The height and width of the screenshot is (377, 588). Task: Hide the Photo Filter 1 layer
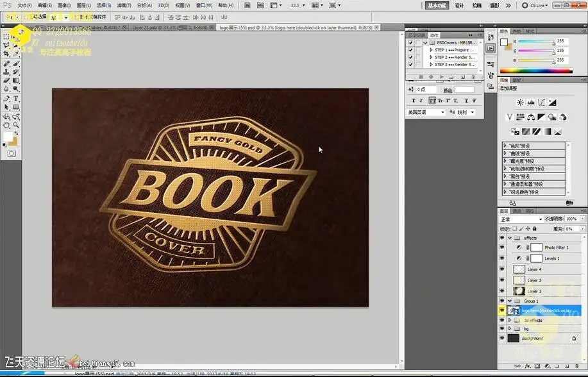[501, 247]
